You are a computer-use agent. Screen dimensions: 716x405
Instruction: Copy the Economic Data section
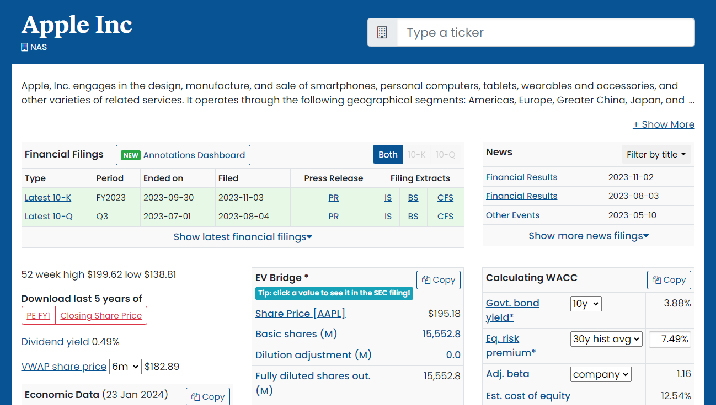(x=208, y=396)
